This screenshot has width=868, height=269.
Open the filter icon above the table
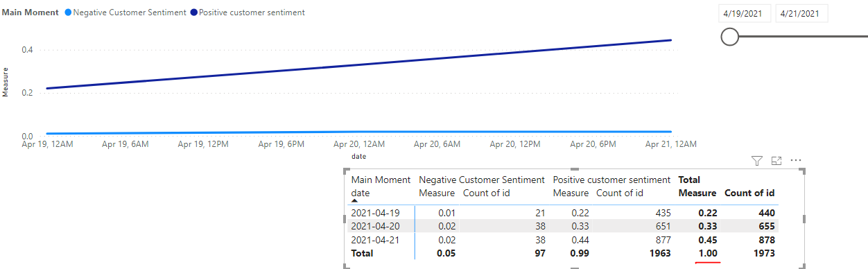click(x=757, y=161)
